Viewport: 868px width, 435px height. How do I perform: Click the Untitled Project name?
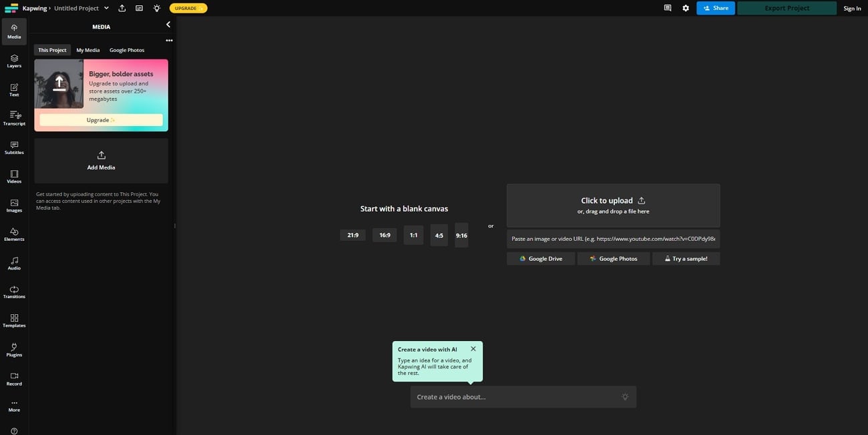pos(76,8)
